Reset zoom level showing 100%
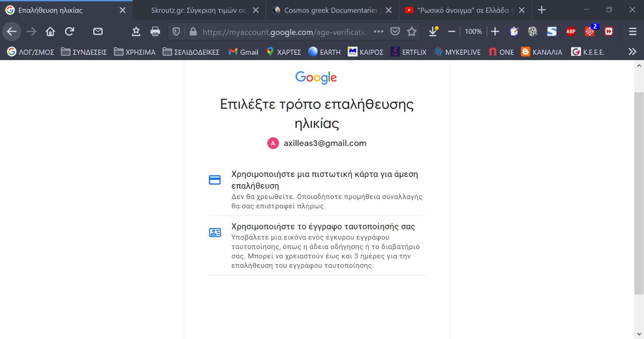 pyautogui.click(x=473, y=31)
